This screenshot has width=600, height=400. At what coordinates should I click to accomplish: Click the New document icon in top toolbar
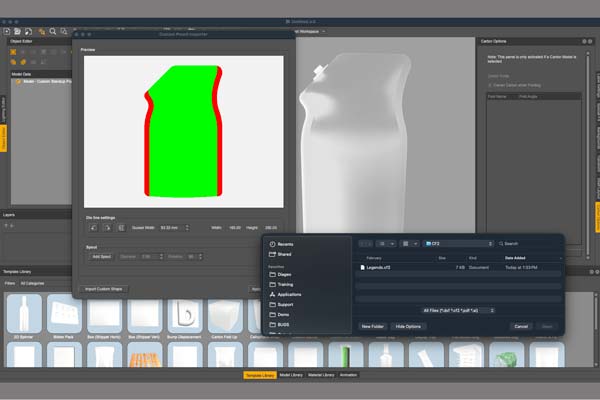6,31
